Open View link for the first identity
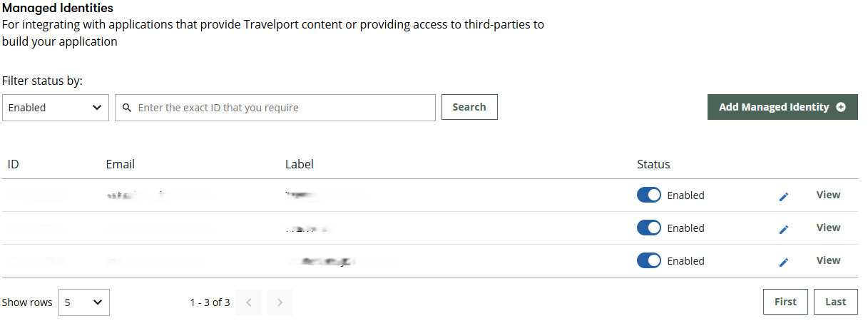 pyautogui.click(x=828, y=195)
